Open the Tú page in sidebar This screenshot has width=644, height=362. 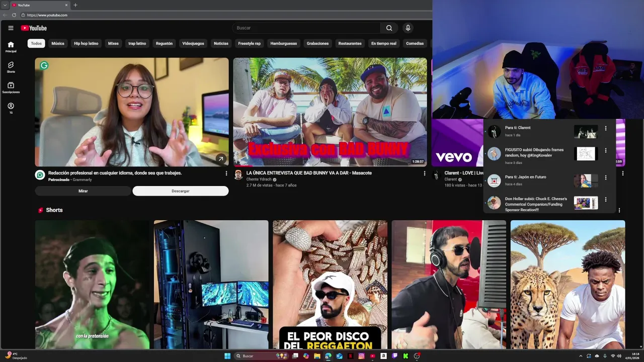[x=11, y=109]
